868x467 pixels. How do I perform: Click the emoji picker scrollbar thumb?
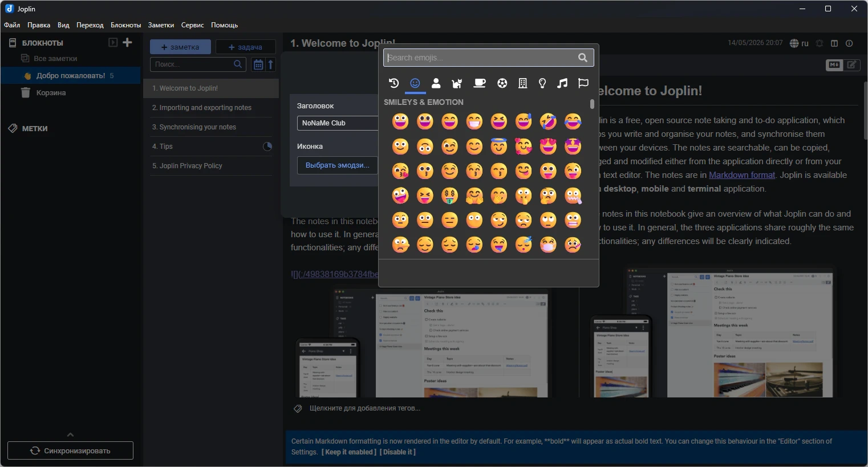592,104
